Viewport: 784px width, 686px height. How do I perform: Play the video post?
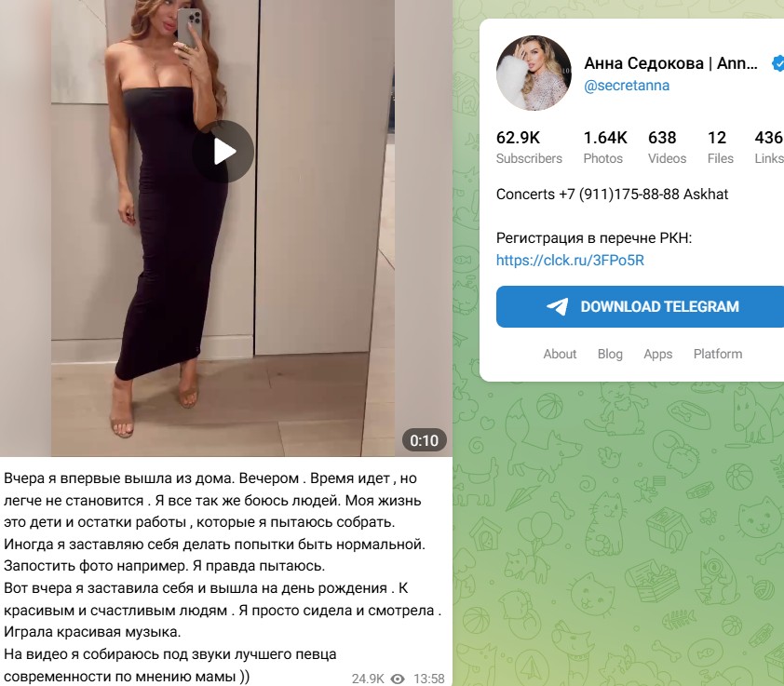223,152
